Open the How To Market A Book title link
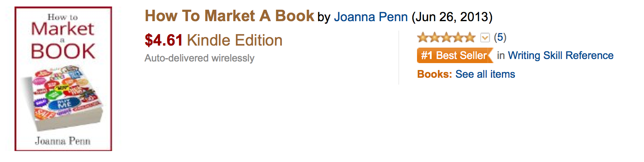The width and height of the screenshot is (644, 162). [229, 16]
